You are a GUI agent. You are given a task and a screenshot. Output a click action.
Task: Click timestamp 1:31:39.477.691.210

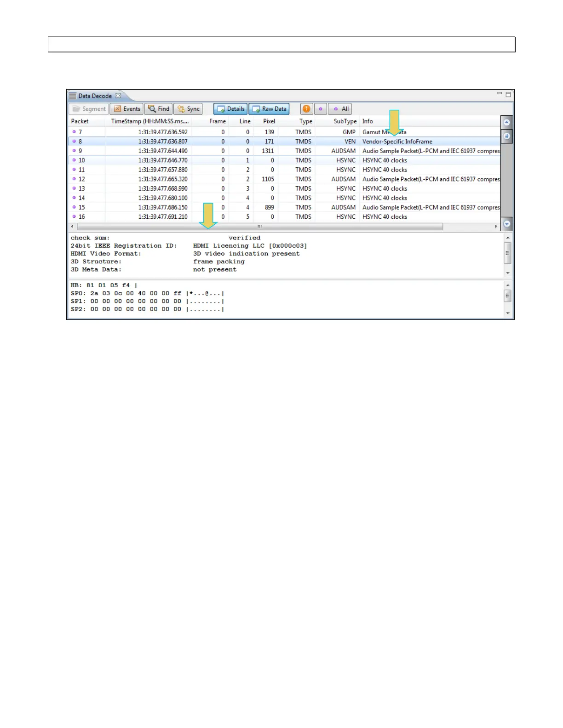[x=163, y=217]
